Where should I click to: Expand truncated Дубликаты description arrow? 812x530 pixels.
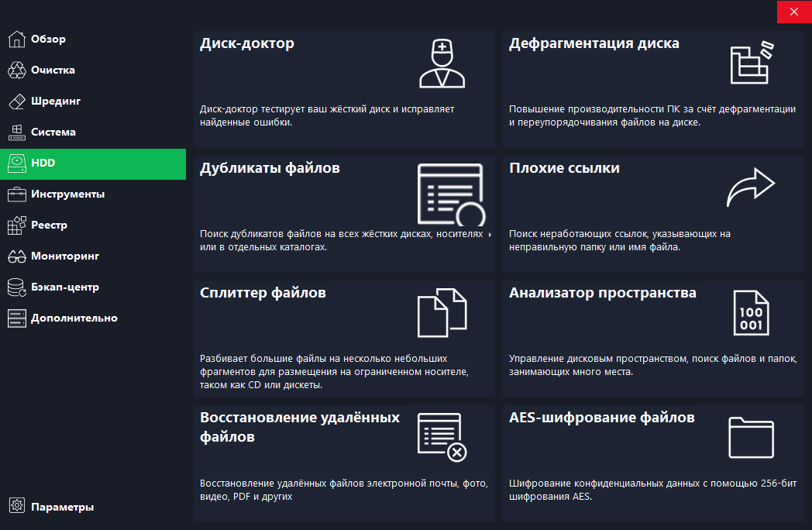click(490, 235)
